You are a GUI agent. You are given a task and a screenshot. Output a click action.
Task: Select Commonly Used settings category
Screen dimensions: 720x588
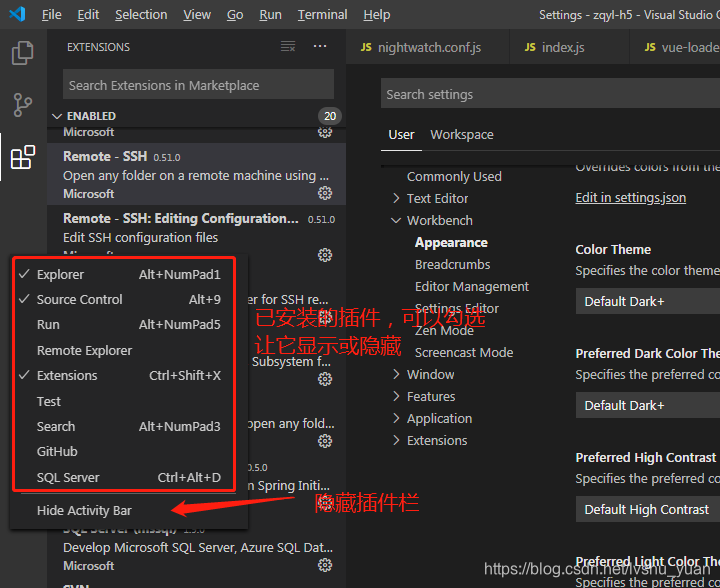click(454, 176)
